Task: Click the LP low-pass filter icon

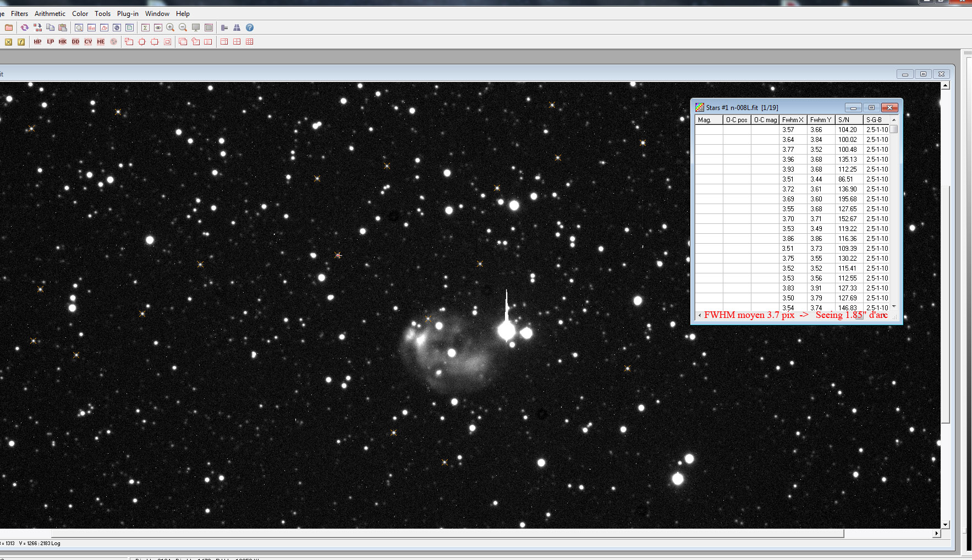Action: (x=50, y=42)
